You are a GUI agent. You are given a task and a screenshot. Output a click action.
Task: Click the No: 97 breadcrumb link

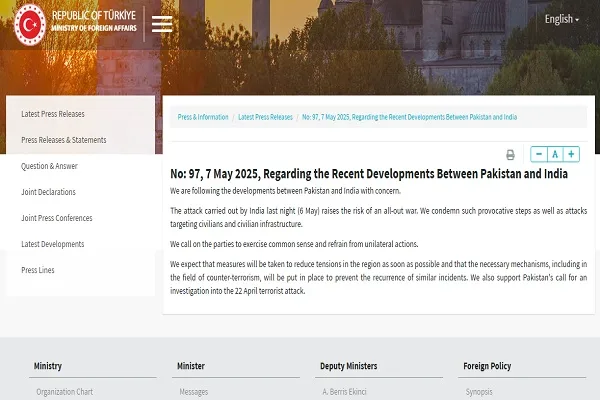coord(409,117)
